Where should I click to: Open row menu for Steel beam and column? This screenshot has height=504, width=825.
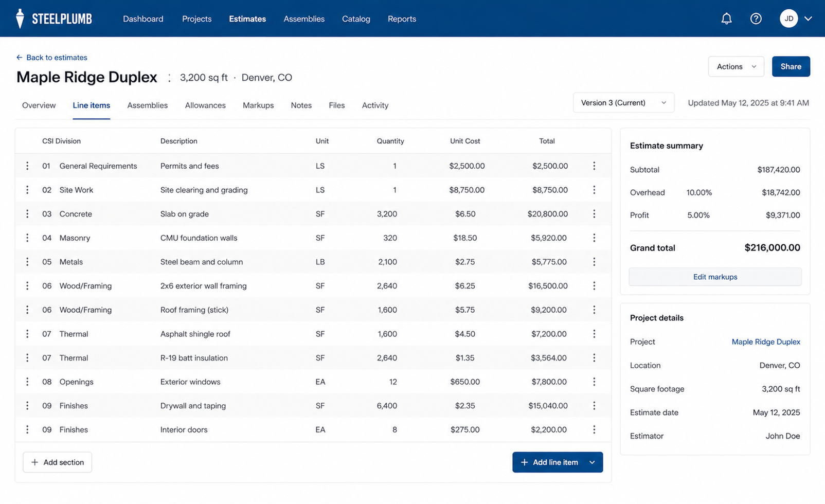tap(594, 262)
